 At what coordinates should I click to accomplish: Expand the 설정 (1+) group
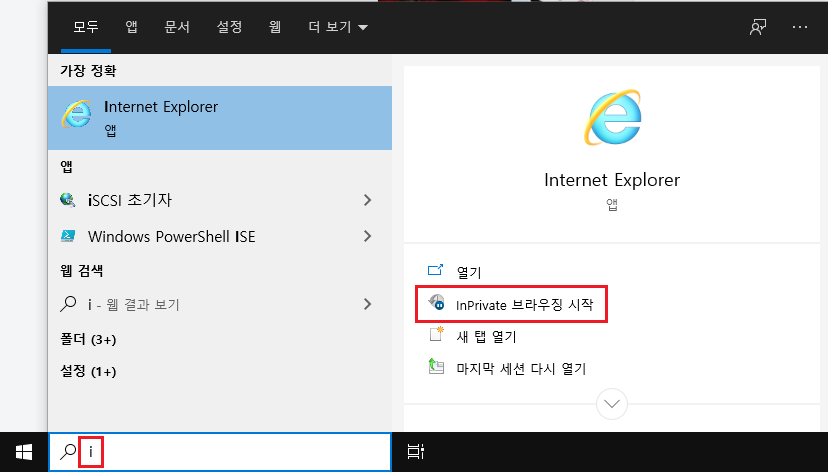pos(88,371)
